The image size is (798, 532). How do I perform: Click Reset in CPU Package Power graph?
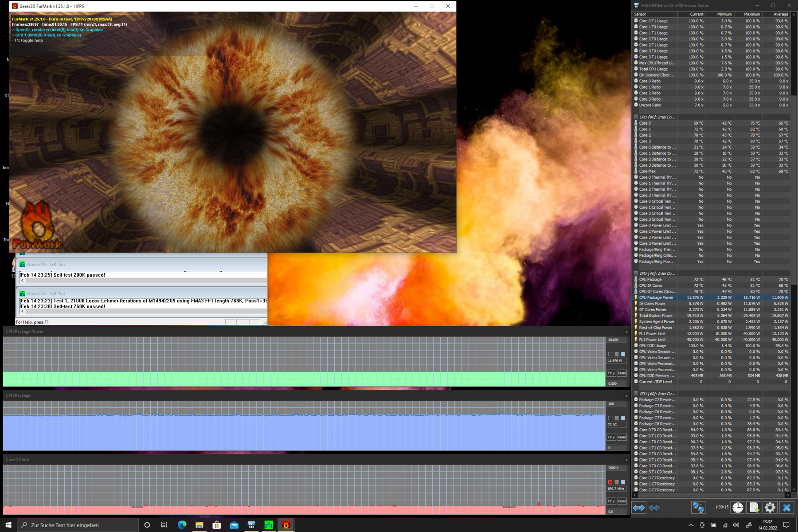[x=622, y=373]
